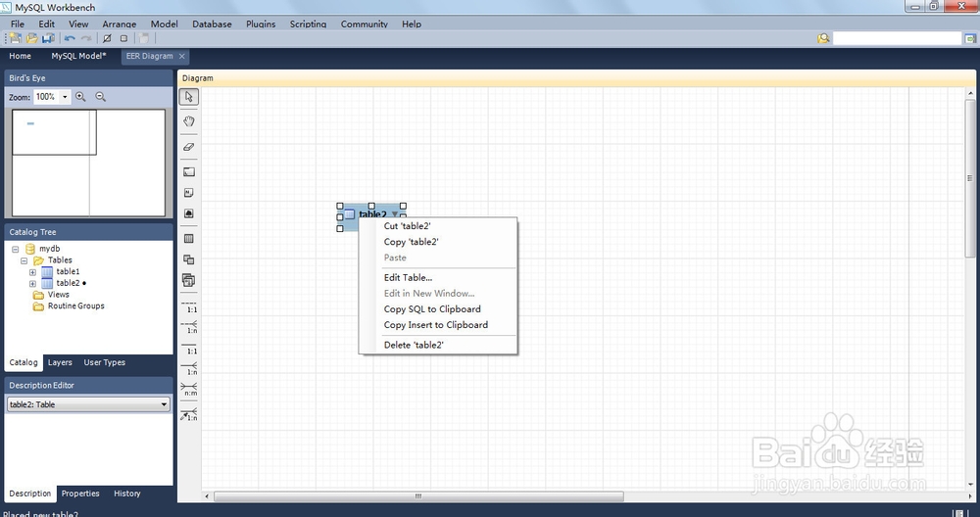Undo the last action
Viewport: 980px width, 517px height.
(x=70, y=39)
